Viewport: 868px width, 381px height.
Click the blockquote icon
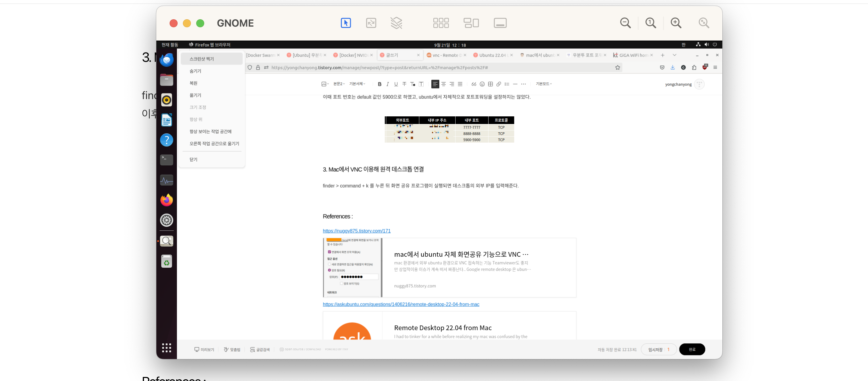[474, 84]
